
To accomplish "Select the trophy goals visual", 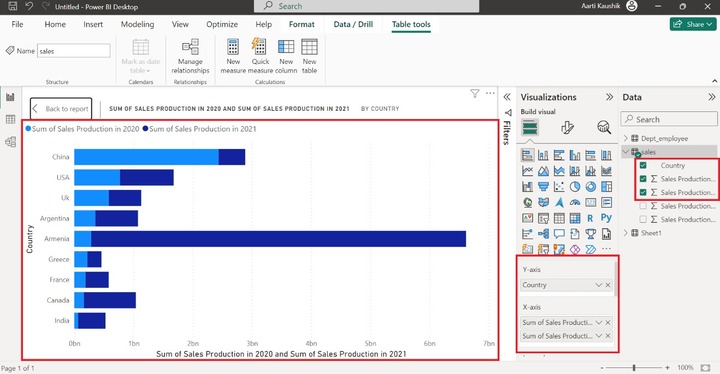I will pyautogui.click(x=591, y=234).
